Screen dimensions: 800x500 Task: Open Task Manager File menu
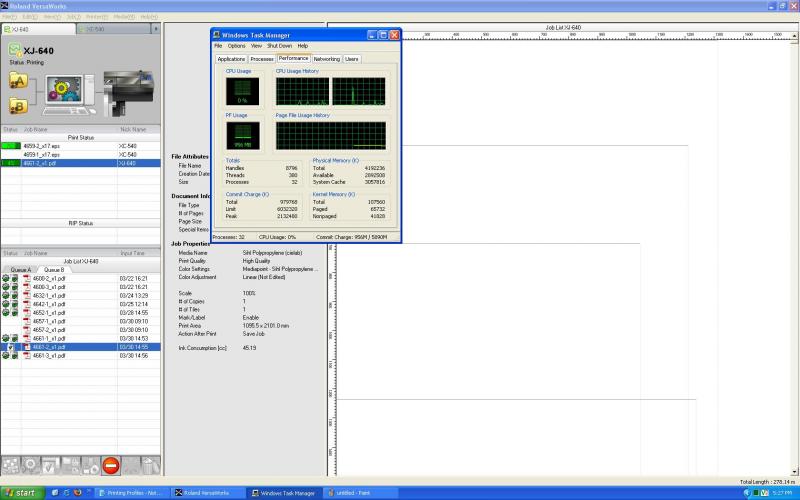coord(218,46)
